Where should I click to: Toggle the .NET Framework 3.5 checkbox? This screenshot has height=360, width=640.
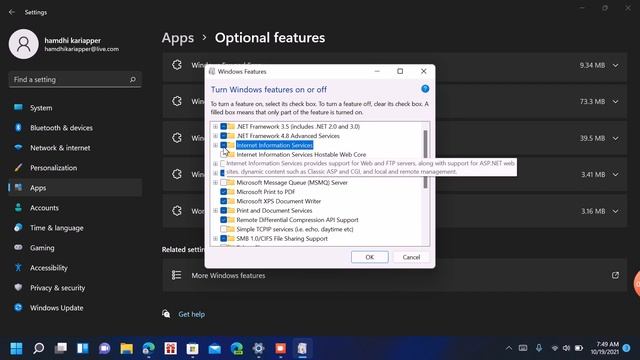pos(224,127)
